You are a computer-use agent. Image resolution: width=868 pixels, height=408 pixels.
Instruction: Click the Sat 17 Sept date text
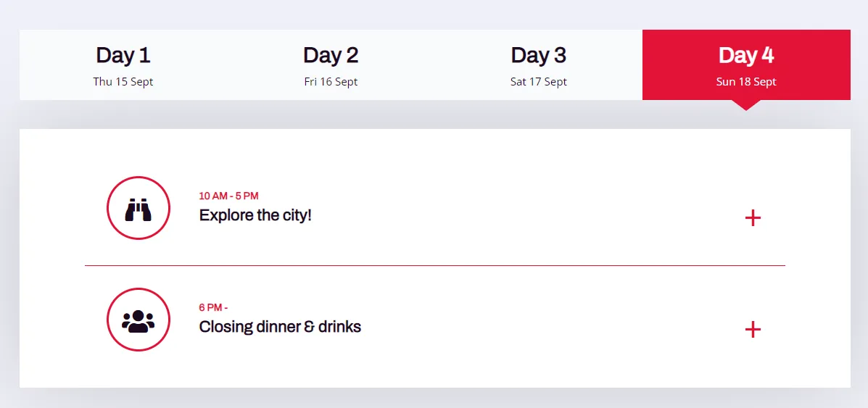coord(539,82)
